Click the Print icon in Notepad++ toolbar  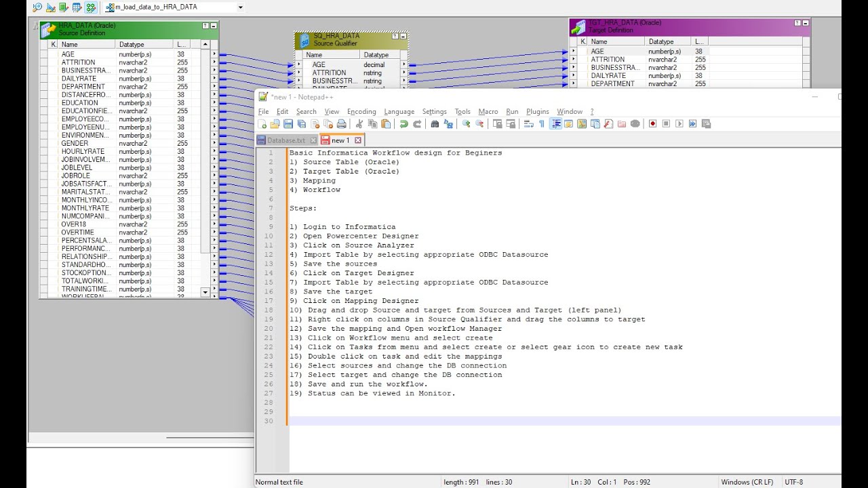pyautogui.click(x=341, y=124)
